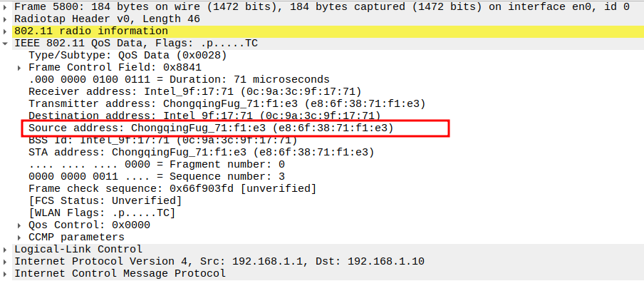The width and height of the screenshot is (644, 286).
Task: Expand the Frame Control Field 0x8841
Action: point(20,67)
